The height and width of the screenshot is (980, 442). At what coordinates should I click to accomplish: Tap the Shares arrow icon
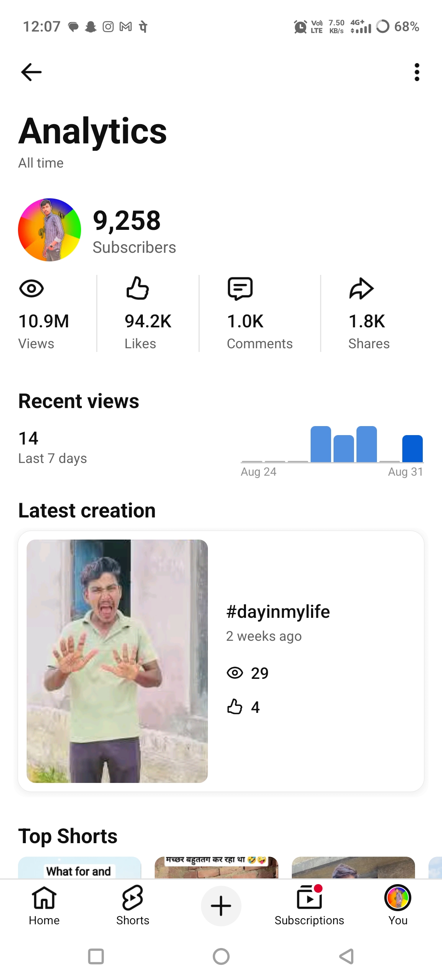(361, 289)
